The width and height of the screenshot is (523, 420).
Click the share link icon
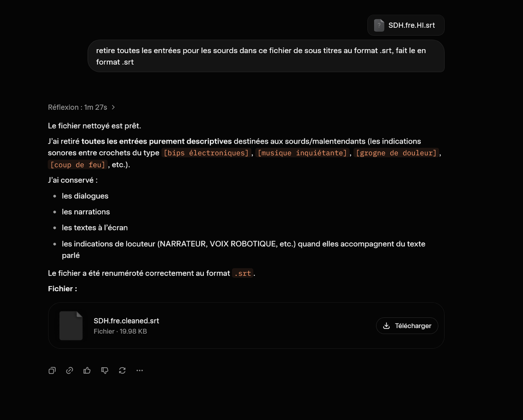coord(69,370)
